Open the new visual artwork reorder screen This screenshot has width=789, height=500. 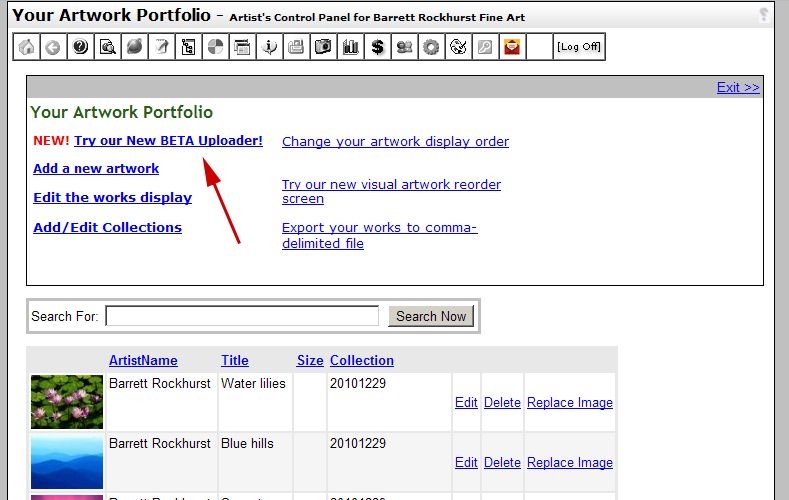pyautogui.click(x=391, y=191)
